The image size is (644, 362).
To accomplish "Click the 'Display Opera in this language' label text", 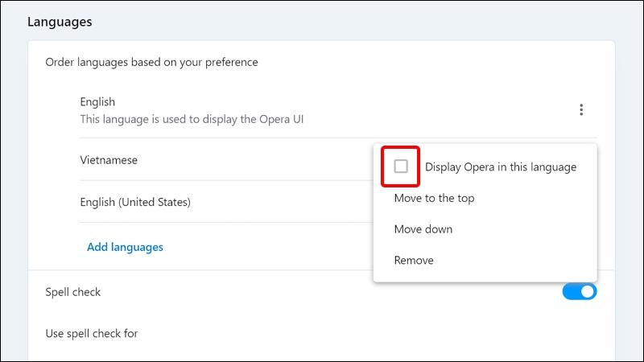I will click(x=500, y=167).
